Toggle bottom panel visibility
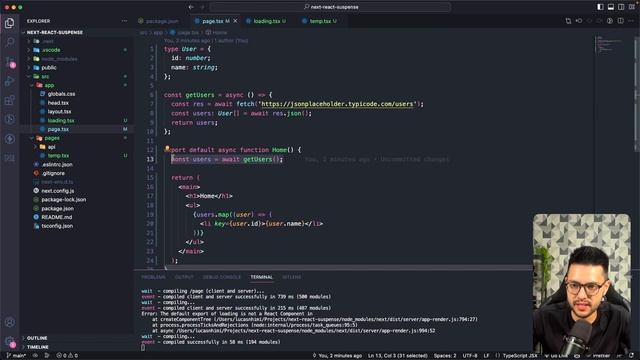Image resolution: width=640 pixels, height=360 pixels. coord(611,7)
